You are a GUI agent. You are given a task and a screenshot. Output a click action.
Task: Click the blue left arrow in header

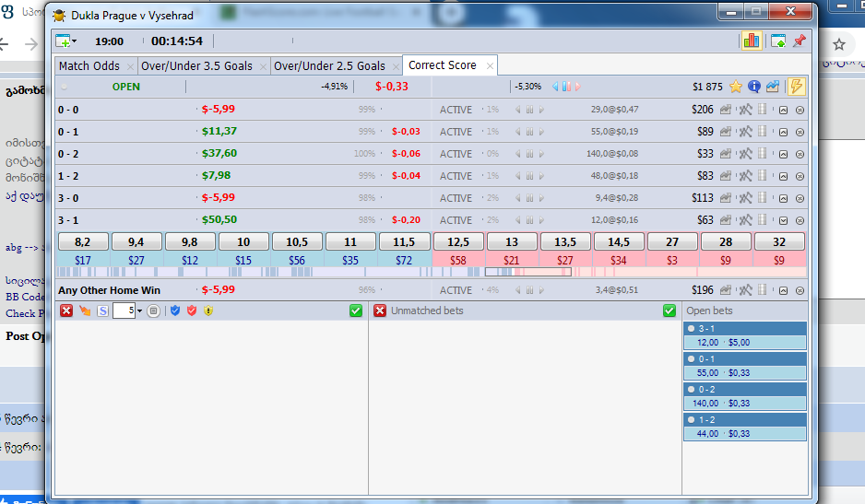pos(555,87)
